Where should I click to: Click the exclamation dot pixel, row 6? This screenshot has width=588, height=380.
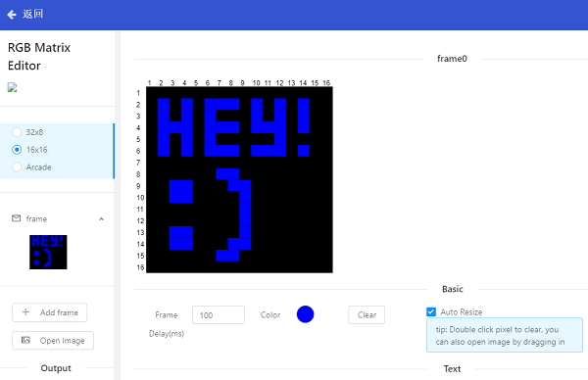coord(304,151)
